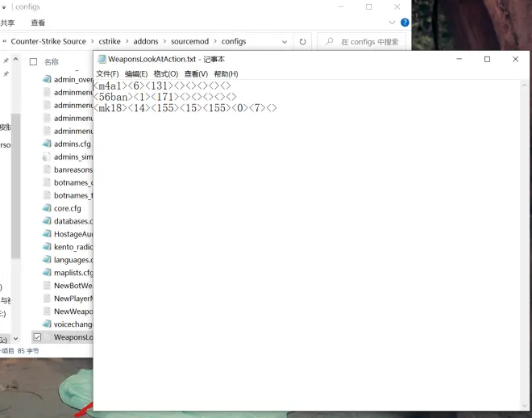Open quick access toolbar dropdown in Explorer
The image size is (532, 418).
pyautogui.click(x=4, y=7)
